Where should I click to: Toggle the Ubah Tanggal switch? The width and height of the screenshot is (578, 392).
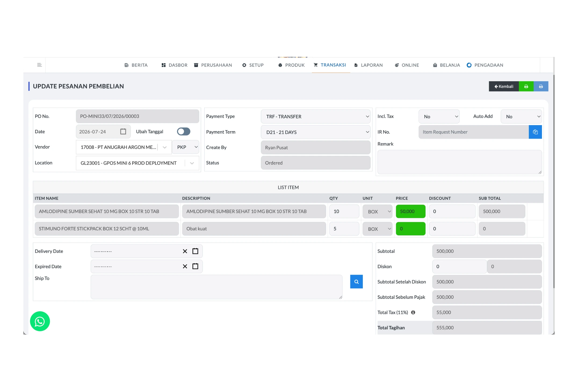[x=183, y=131]
